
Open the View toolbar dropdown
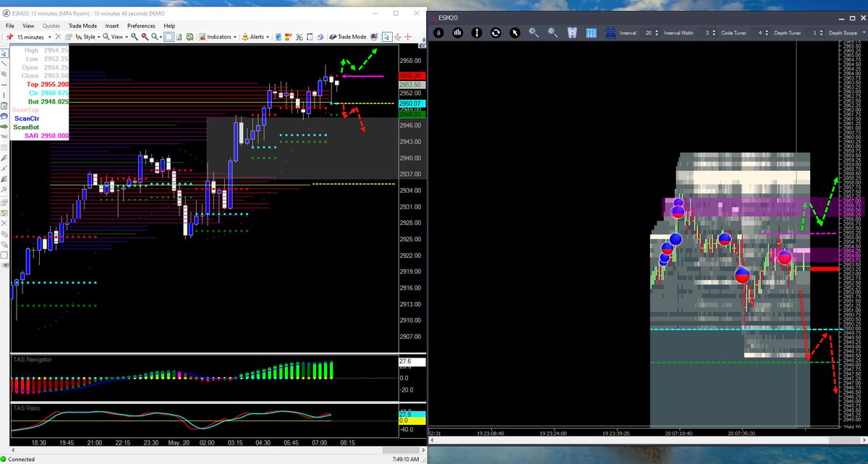[x=116, y=36]
